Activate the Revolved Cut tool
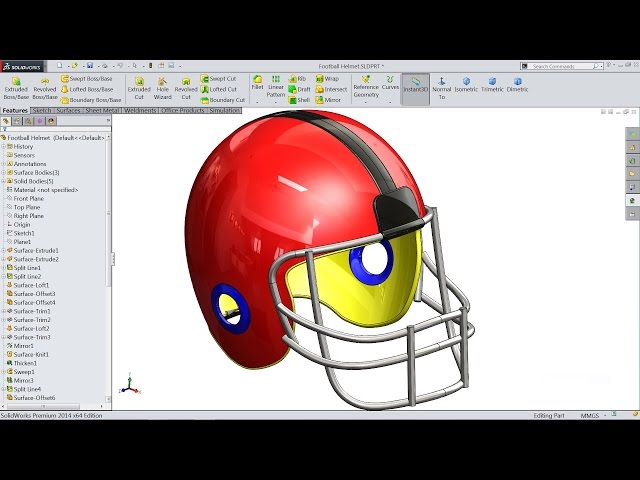The width and height of the screenshot is (640, 480). coord(186,88)
